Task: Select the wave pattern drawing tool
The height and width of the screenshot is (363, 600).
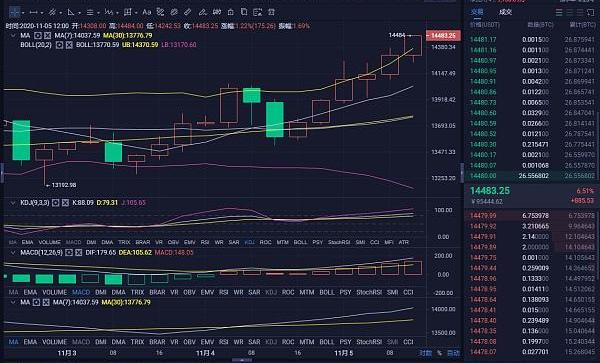Action: [109, 12]
